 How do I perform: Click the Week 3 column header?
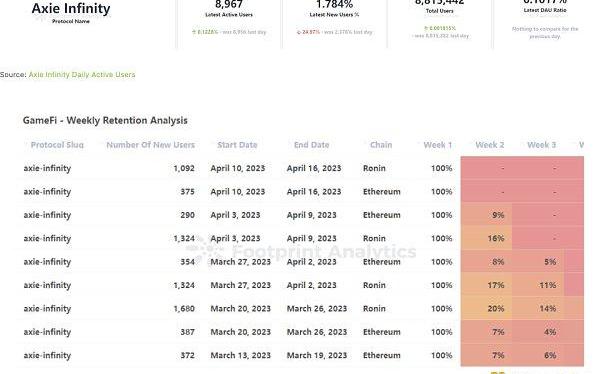click(541, 145)
